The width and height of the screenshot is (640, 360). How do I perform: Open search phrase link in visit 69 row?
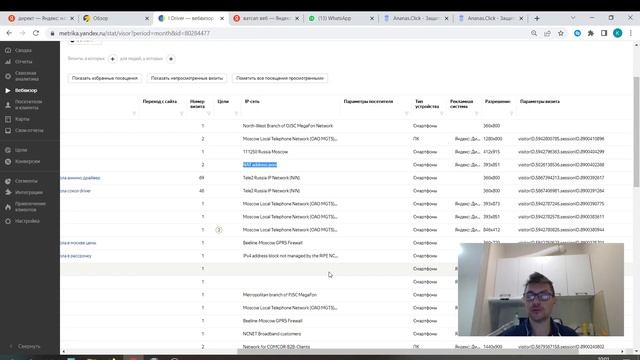coord(80,178)
